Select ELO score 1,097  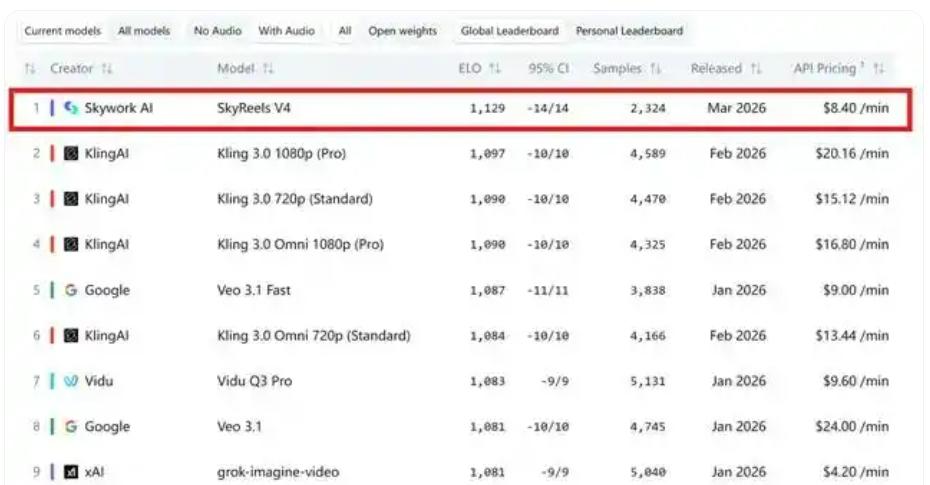(488, 154)
